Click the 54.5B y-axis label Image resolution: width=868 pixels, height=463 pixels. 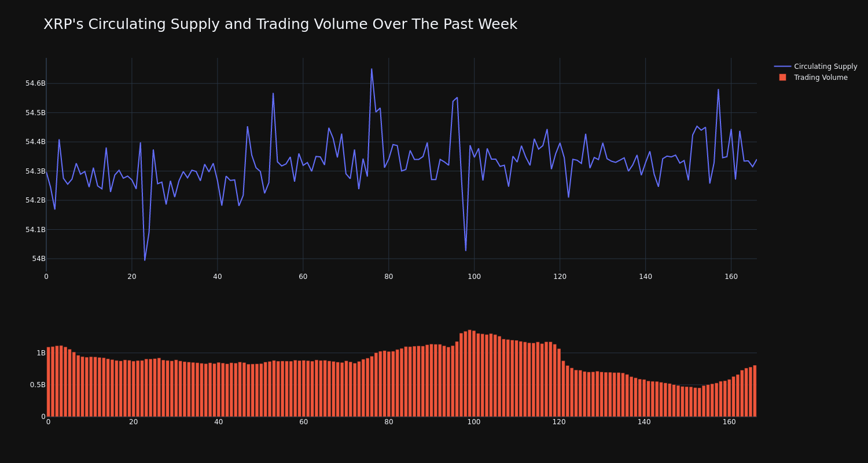point(35,113)
